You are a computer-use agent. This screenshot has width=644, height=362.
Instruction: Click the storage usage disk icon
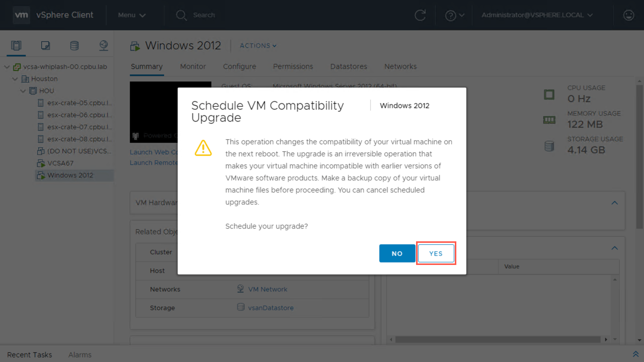(x=549, y=146)
